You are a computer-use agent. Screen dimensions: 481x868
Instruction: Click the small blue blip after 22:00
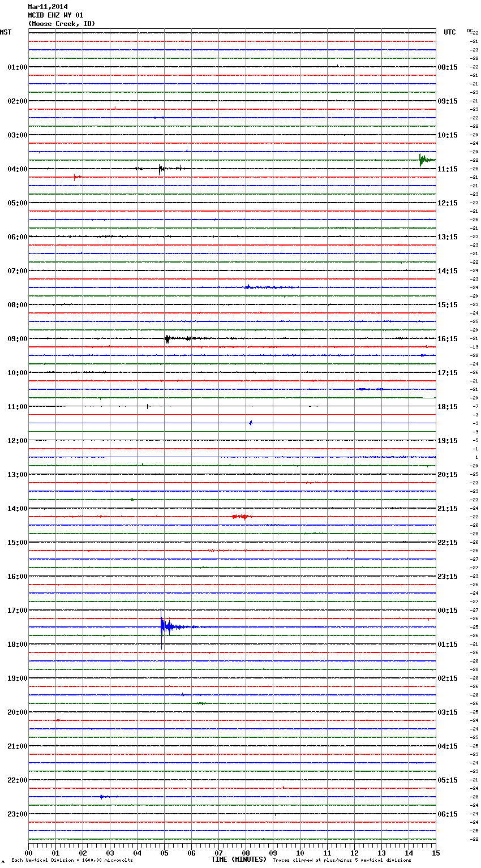102,797
